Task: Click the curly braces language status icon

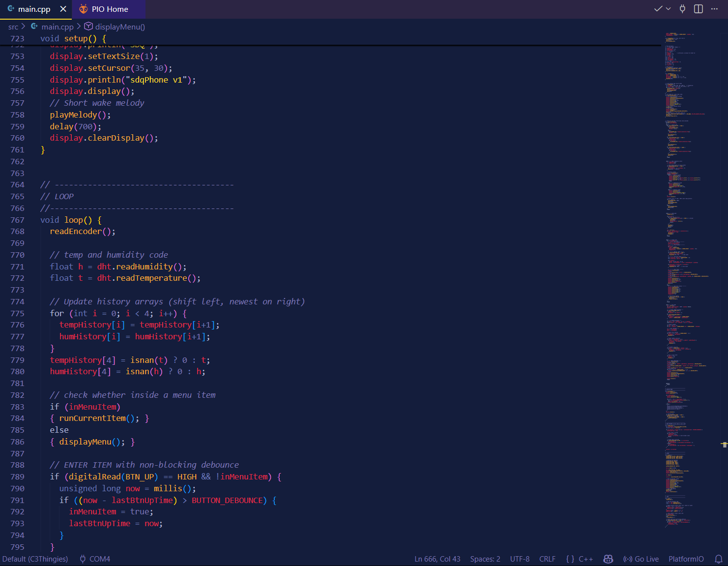Action: pyautogui.click(x=570, y=559)
